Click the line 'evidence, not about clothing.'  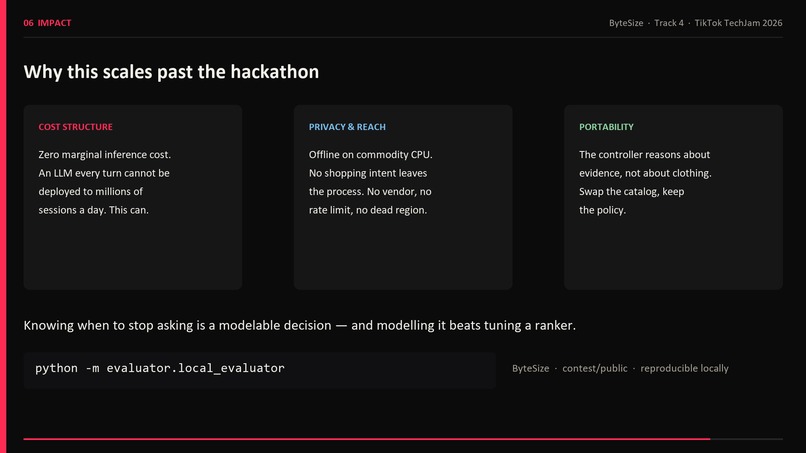tap(645, 173)
